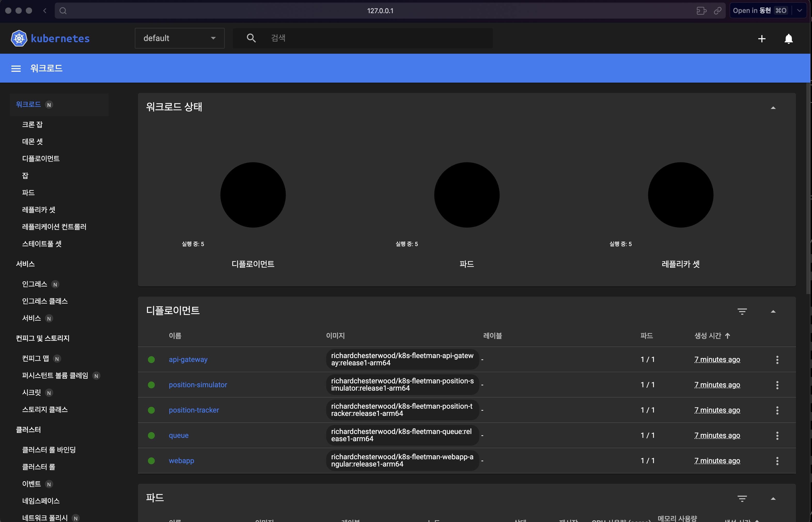Image resolution: width=812 pixels, height=522 pixels.
Task: Sort by the 생성 시간 column header
Action: tap(708, 336)
